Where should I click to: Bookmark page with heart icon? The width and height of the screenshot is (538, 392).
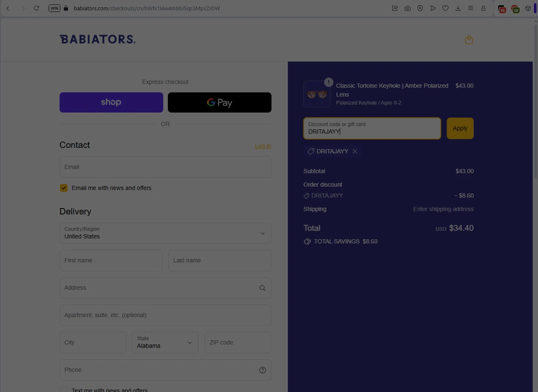[x=445, y=8]
